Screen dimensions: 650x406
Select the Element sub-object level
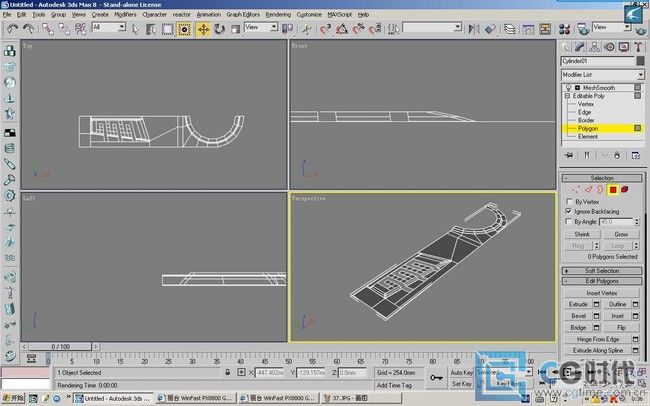coord(588,136)
